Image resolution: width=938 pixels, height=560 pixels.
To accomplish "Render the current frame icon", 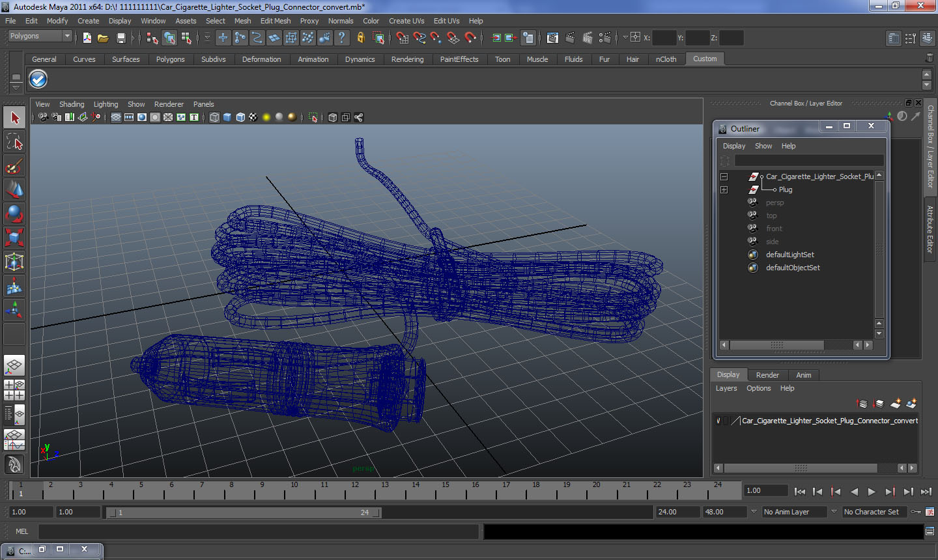I will (570, 38).
